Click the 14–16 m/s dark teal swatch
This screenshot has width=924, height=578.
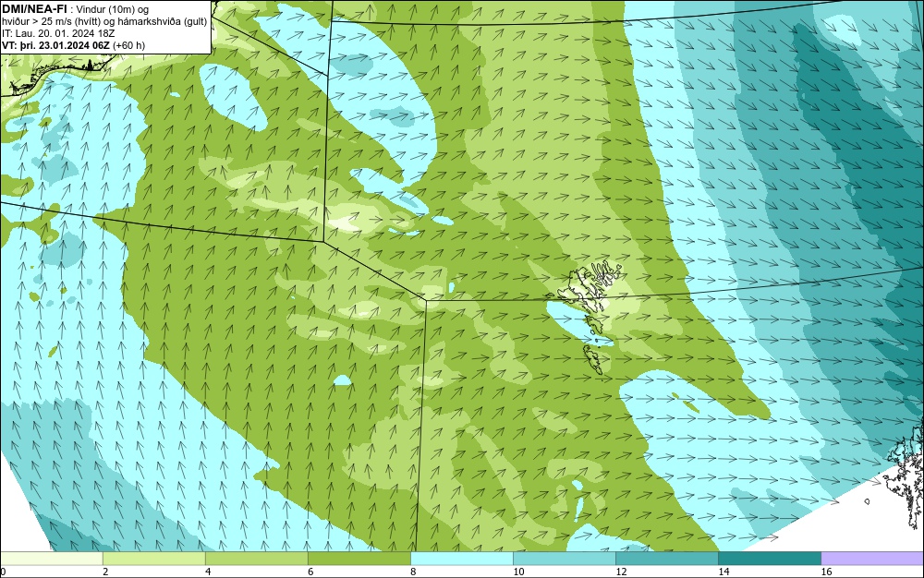pyautogui.click(x=770, y=559)
